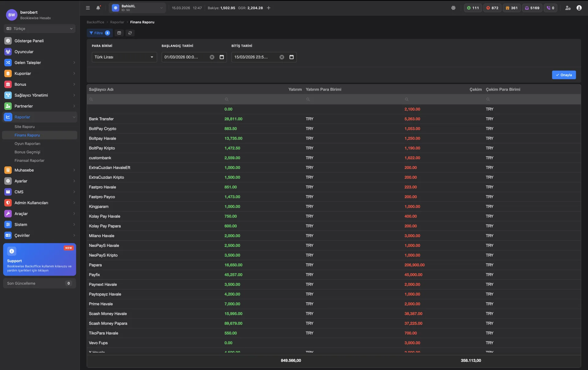Click the notification bell icon
Image resolution: width=588 pixels, height=370 pixels.
click(x=98, y=8)
